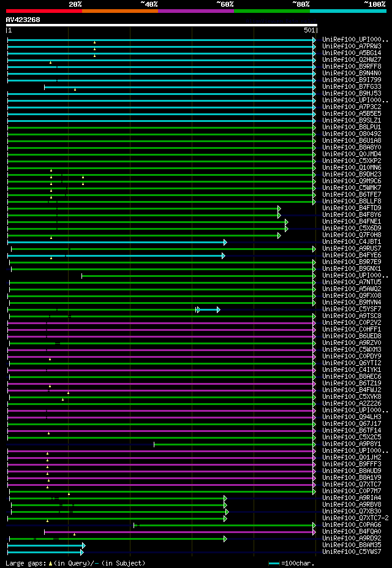Image resolution: width=392 pixels, height=568 pixels.
Task: Click the UniRef100_Q7XB30 hit label
Action: [x=352, y=512]
